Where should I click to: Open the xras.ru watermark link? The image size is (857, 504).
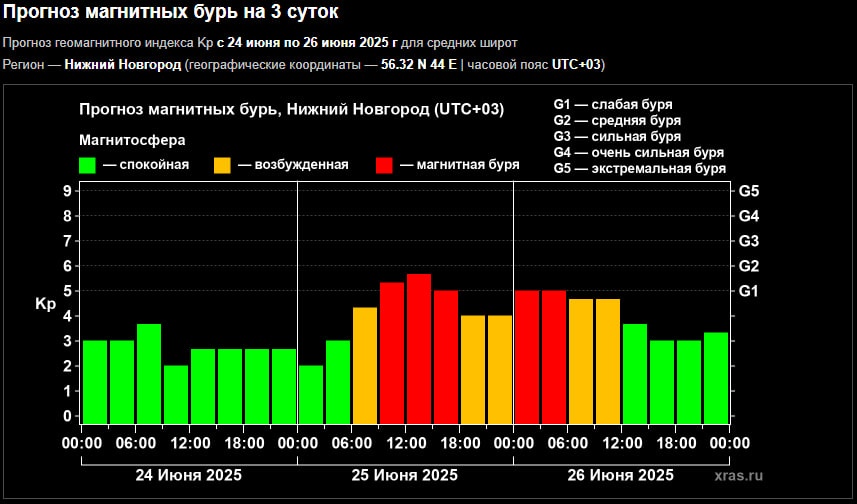click(739, 476)
